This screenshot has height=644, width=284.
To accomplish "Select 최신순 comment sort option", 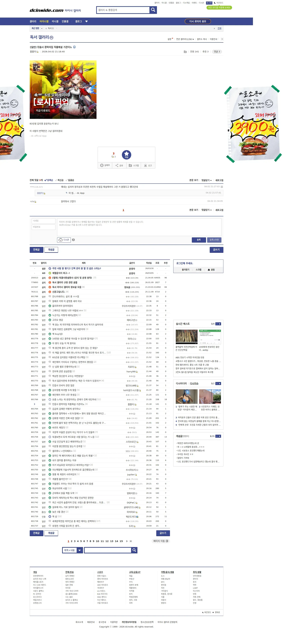I will pos(59,180).
